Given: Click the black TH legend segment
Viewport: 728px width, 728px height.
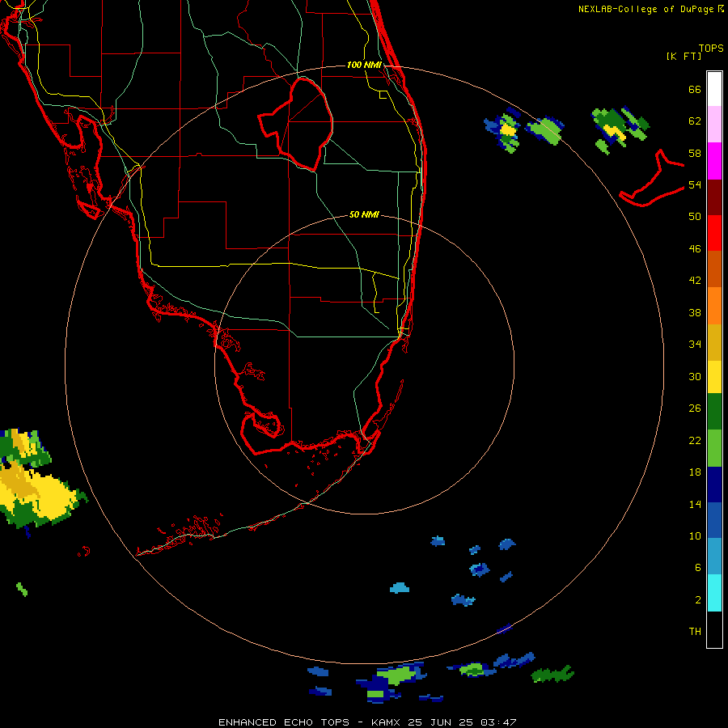Looking at the screenshot, I should [x=714, y=629].
